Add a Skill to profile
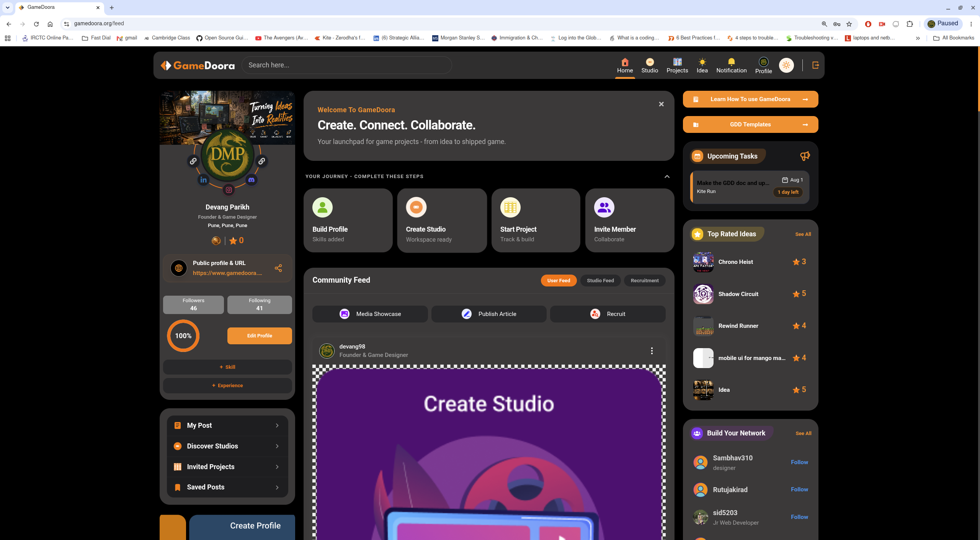The height and width of the screenshot is (540, 980). coord(227,367)
